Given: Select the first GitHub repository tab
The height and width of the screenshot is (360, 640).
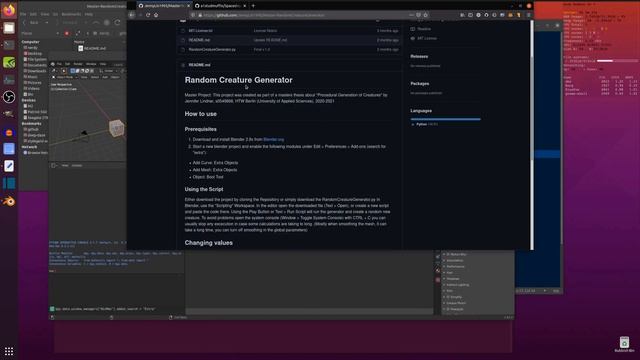Looking at the screenshot, I should [164, 6].
